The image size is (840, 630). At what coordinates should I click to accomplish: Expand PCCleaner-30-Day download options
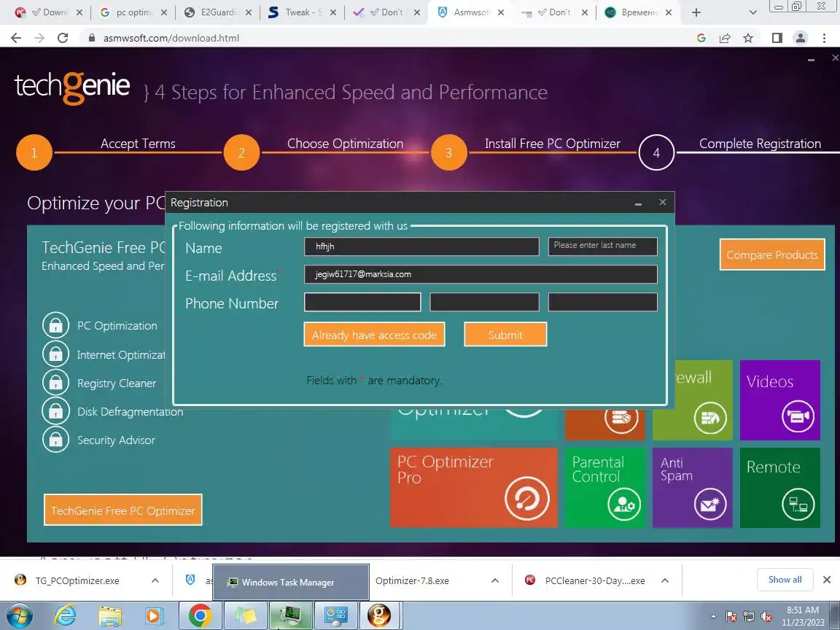coord(665,580)
